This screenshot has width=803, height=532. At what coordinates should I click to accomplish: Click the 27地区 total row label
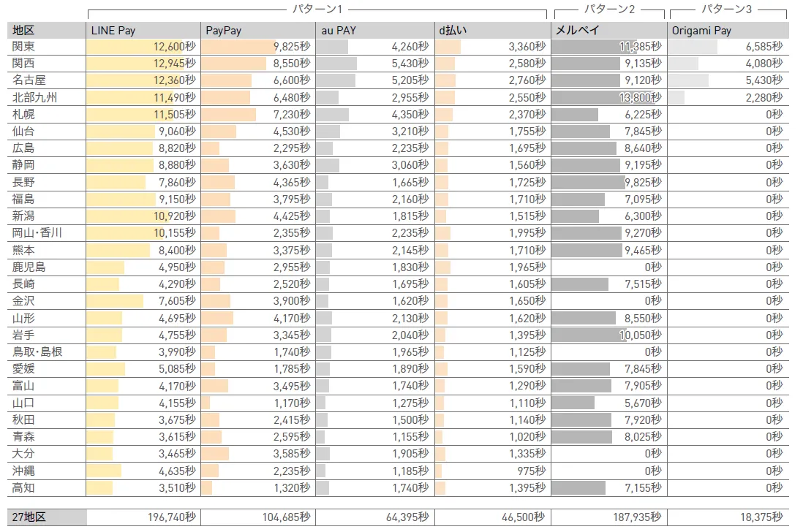(29, 517)
